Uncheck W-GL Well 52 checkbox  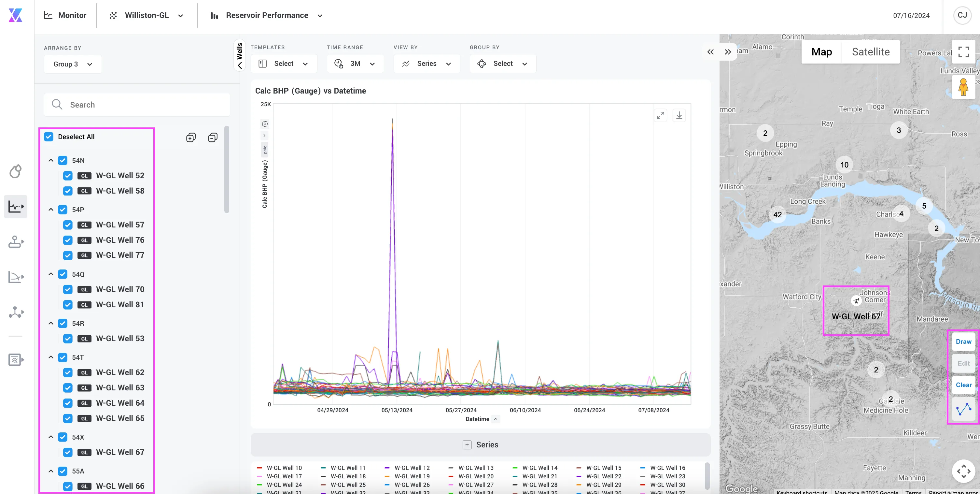(68, 176)
